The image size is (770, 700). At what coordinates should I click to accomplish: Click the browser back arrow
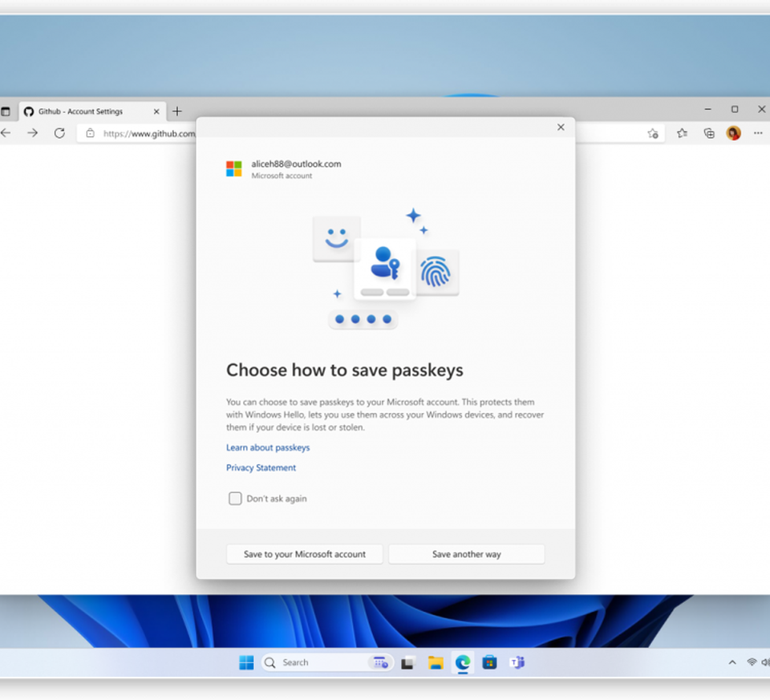click(x=6, y=133)
